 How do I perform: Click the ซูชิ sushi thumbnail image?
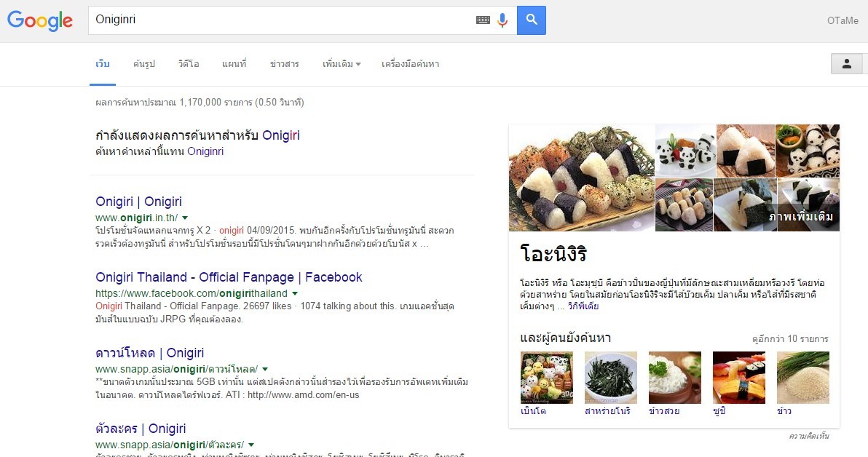tap(739, 378)
